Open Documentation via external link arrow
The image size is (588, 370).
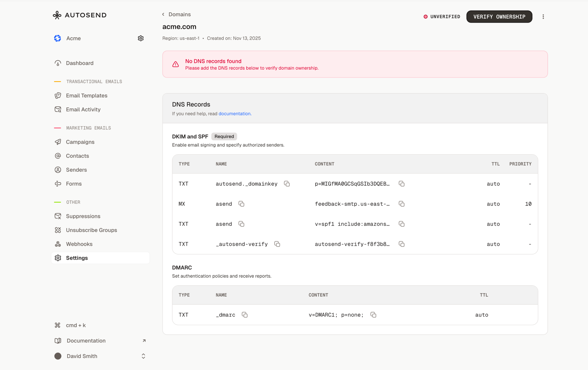[x=144, y=340]
